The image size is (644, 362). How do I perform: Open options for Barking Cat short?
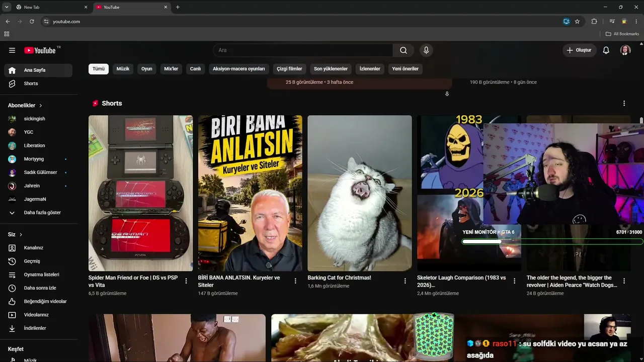click(405, 281)
